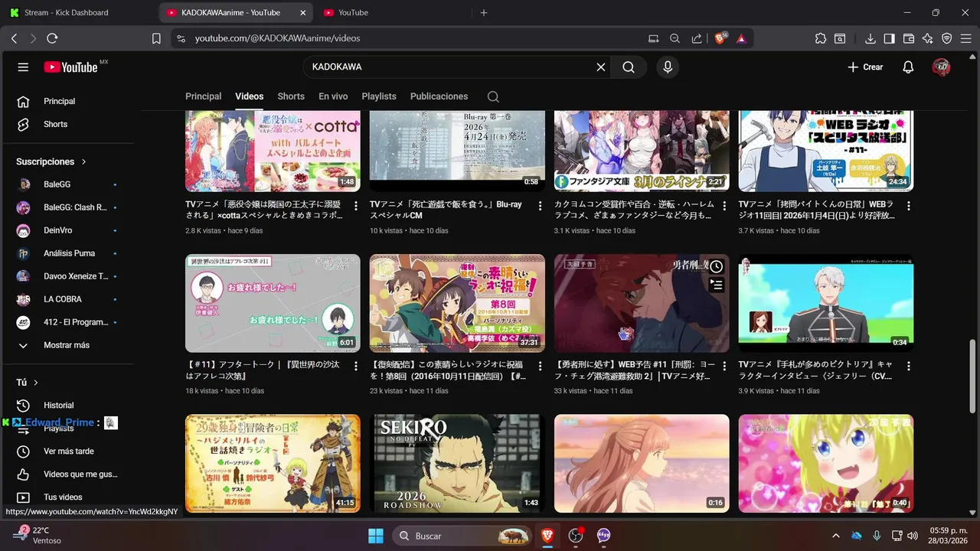Screen dimensions: 980x551
Task: Open browser extensions puzzle icon
Action: 821,38
